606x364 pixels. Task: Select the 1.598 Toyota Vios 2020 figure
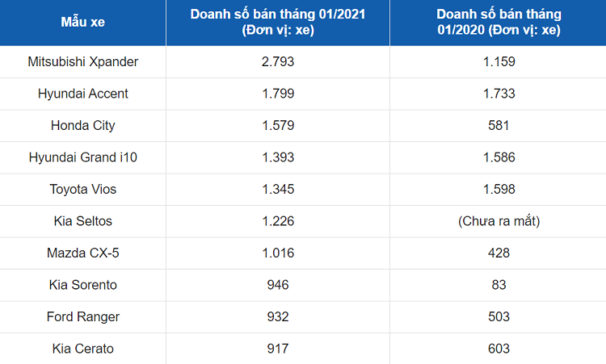499,189
